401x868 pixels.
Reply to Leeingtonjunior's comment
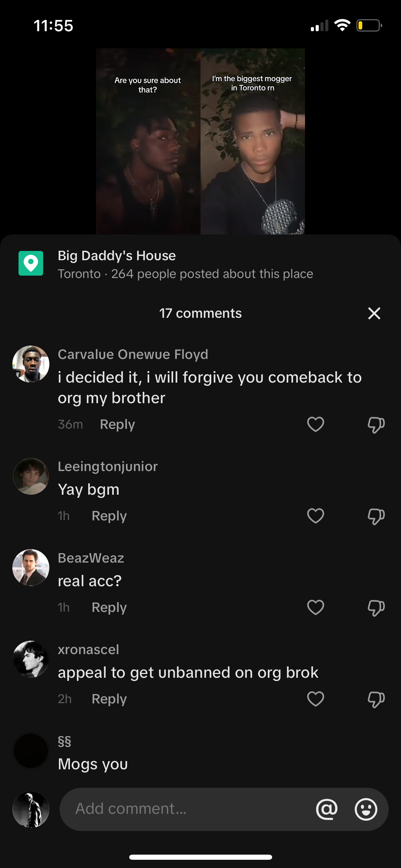coord(109,516)
